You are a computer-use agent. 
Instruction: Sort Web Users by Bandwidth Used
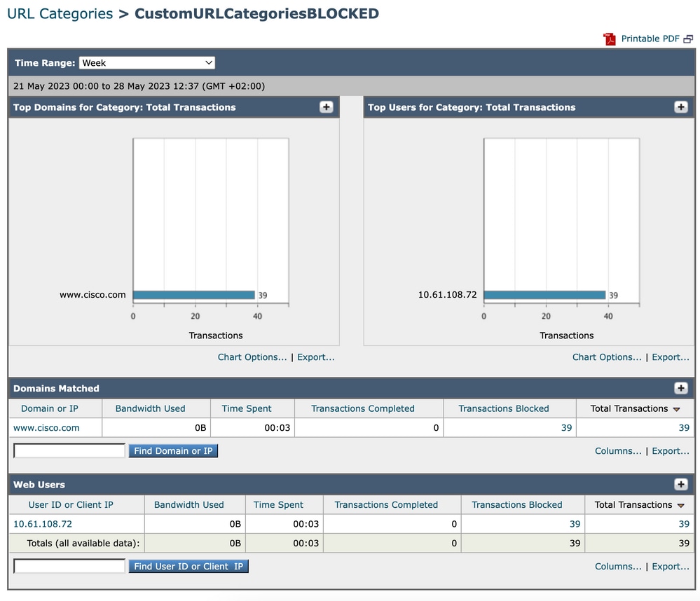click(x=189, y=505)
